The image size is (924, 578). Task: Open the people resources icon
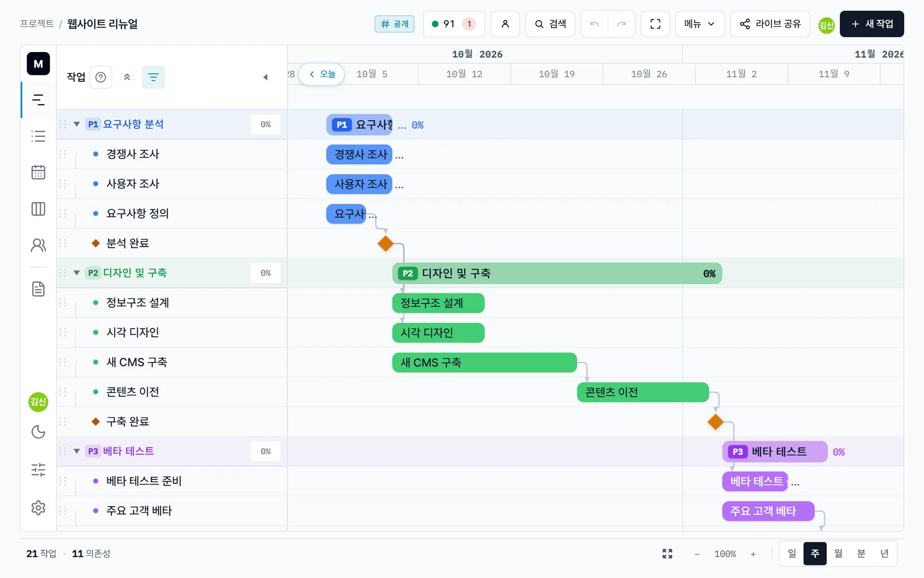[38, 245]
